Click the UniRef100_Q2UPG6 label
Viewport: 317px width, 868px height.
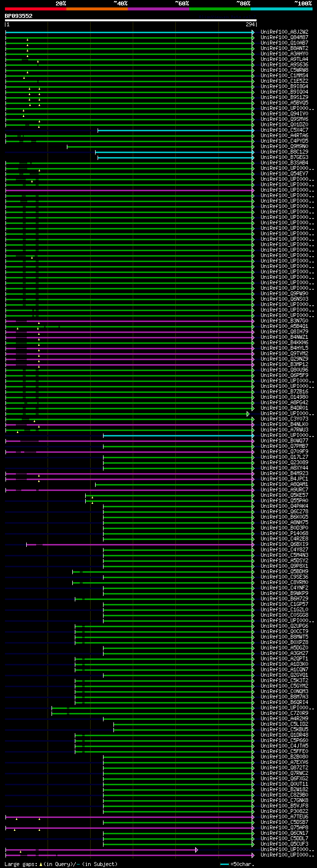click(284, 626)
